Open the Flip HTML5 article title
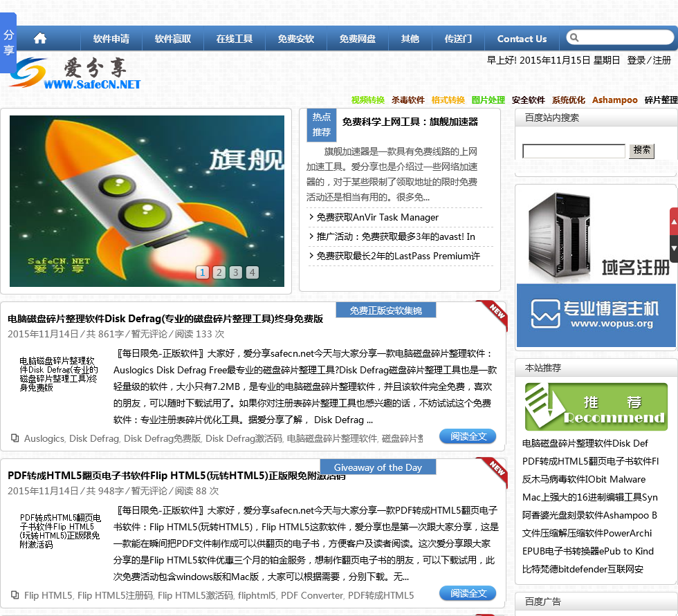 coord(176,476)
